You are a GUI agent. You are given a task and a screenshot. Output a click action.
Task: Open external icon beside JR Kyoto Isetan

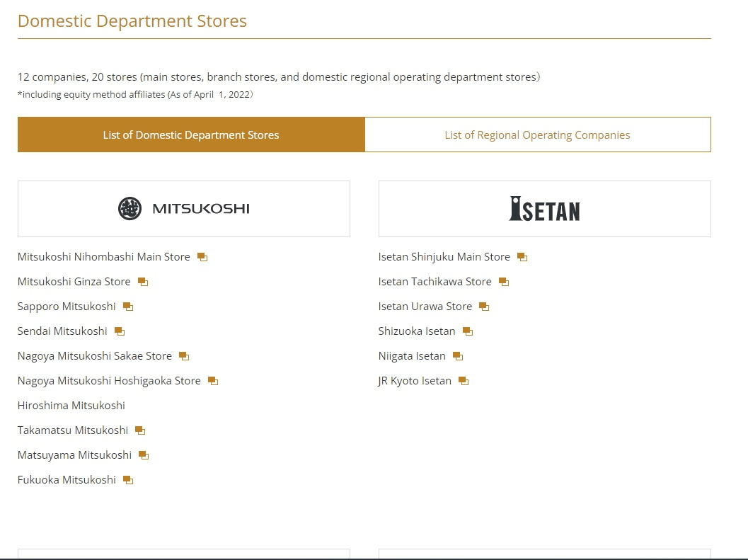tap(464, 382)
